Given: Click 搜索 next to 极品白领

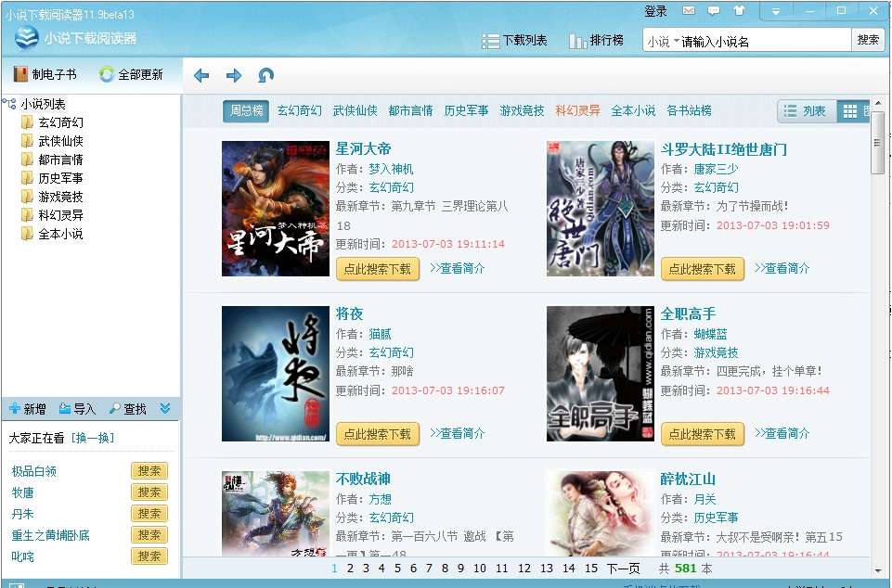Looking at the screenshot, I should [x=149, y=471].
